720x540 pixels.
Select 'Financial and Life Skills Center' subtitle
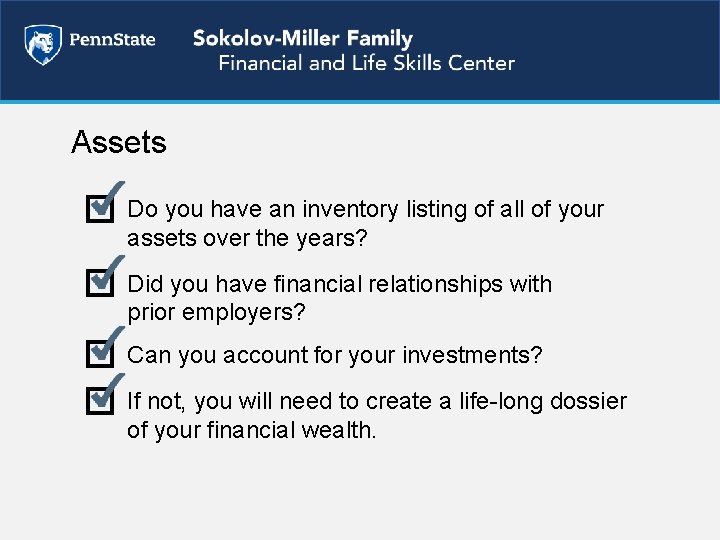(x=366, y=64)
